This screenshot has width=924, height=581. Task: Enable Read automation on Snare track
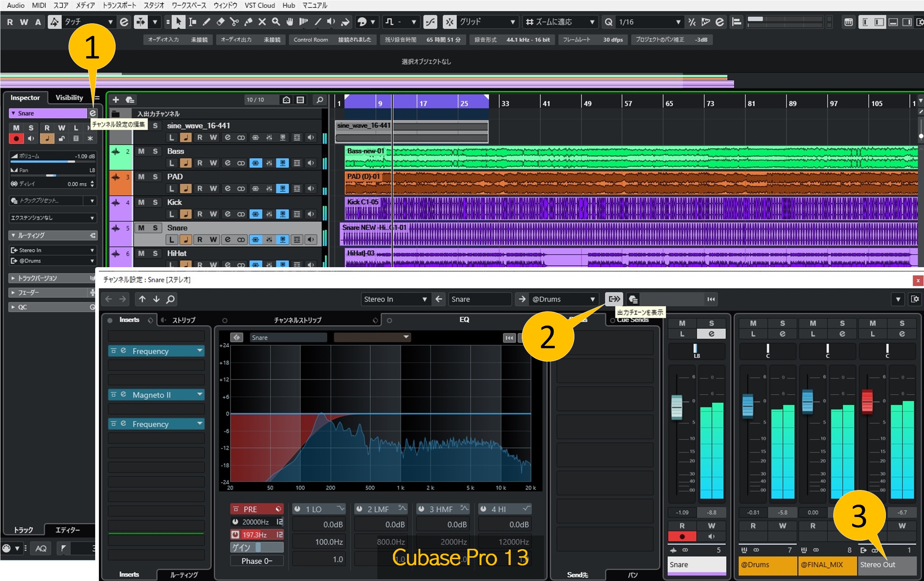tap(200, 240)
